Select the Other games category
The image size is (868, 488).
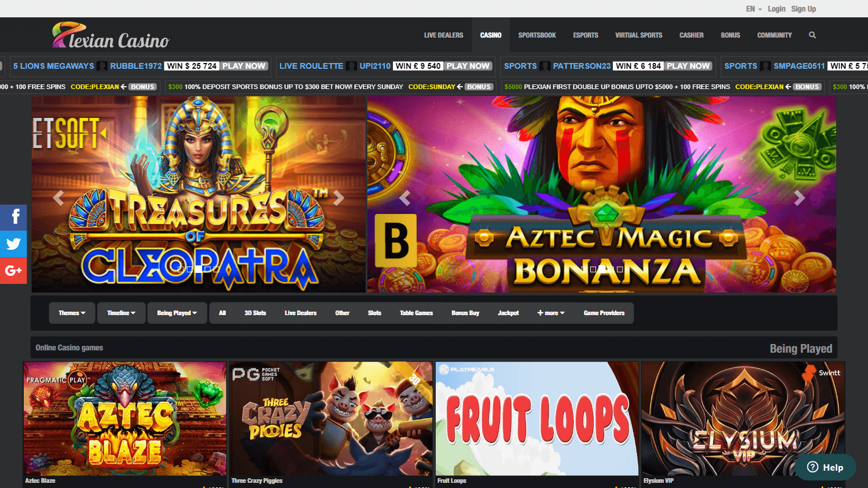click(x=342, y=313)
